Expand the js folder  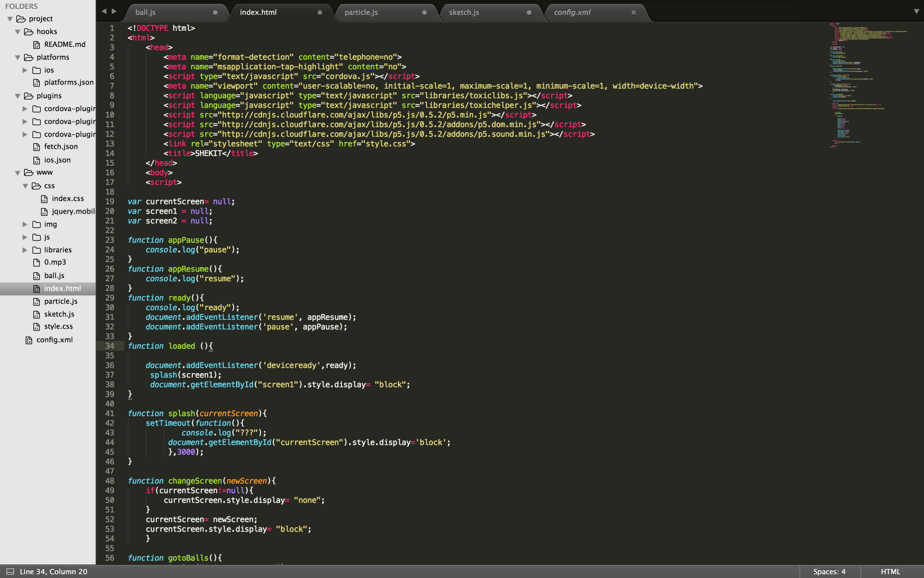[x=25, y=237]
